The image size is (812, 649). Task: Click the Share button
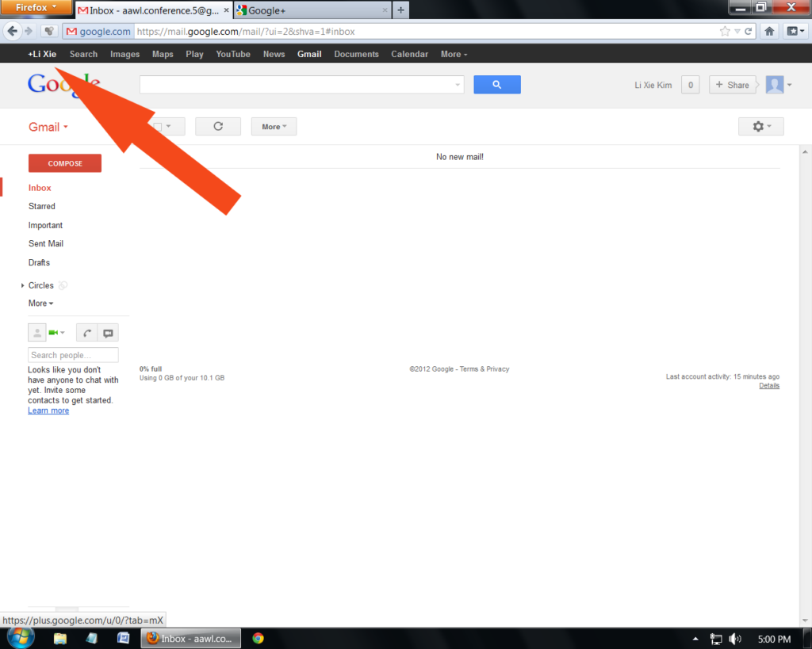click(x=732, y=85)
